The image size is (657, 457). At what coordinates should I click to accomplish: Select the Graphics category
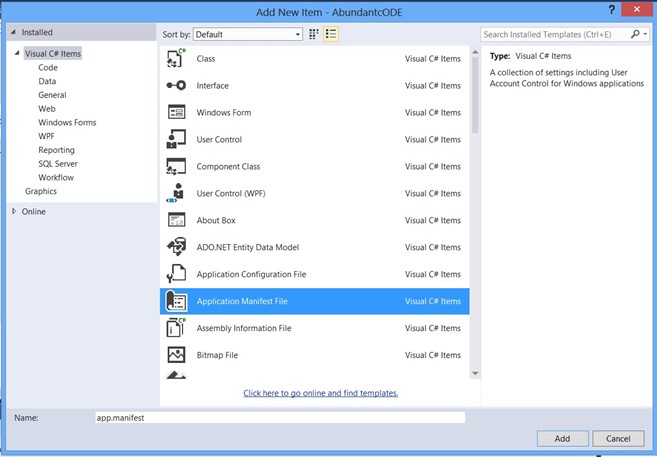41,191
